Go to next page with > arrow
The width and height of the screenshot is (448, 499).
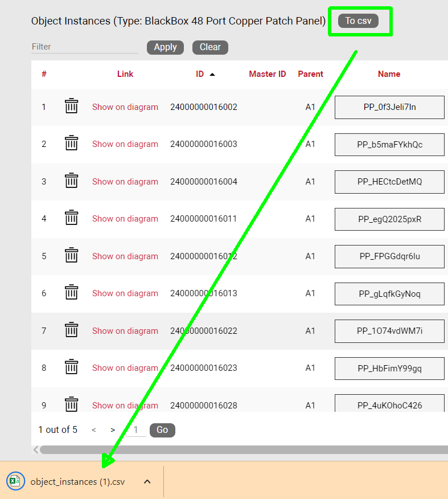pos(113,430)
